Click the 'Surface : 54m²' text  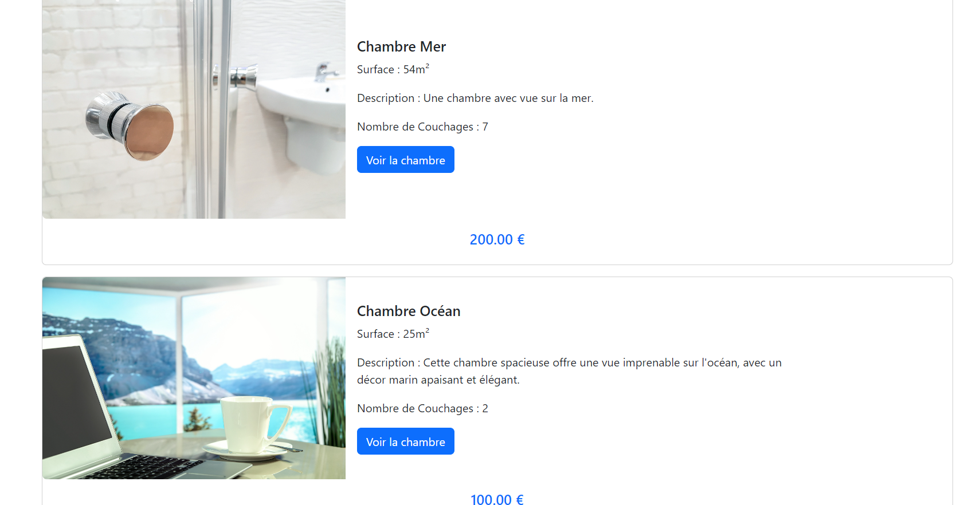(393, 69)
